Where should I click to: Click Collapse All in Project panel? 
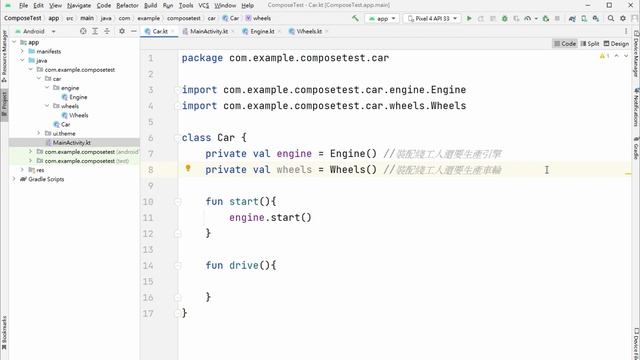(x=107, y=31)
